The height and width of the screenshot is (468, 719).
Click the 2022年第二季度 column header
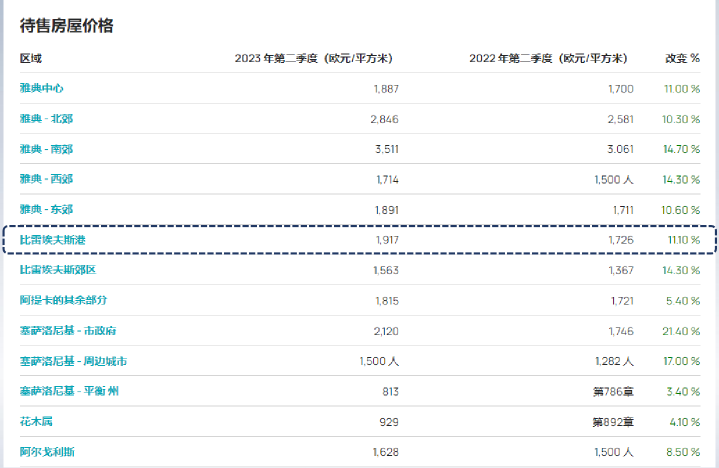[x=551, y=59]
